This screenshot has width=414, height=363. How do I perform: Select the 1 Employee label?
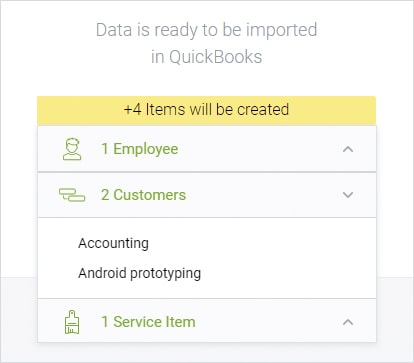point(140,149)
